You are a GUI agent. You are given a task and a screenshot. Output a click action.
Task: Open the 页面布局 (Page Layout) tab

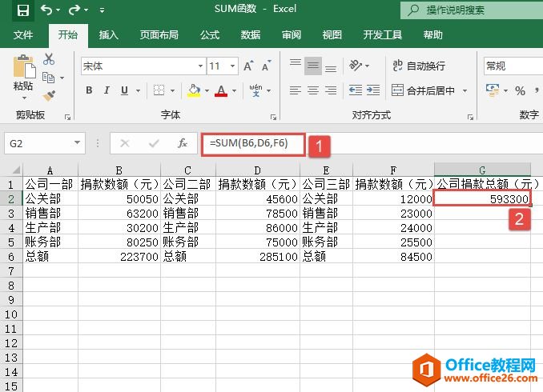[x=159, y=34]
